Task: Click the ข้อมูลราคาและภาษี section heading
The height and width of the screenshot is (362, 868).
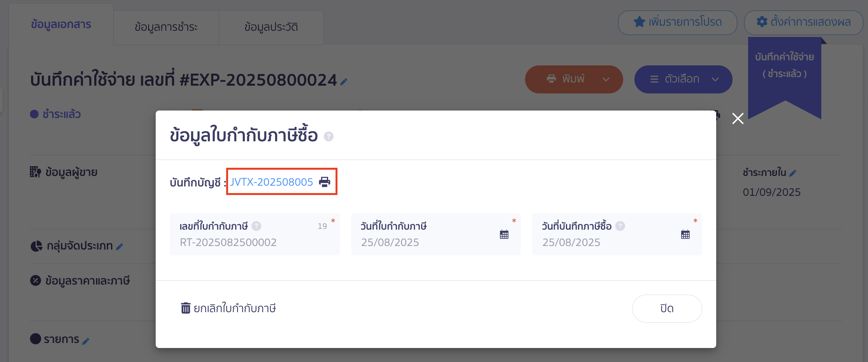Action: 88,281
